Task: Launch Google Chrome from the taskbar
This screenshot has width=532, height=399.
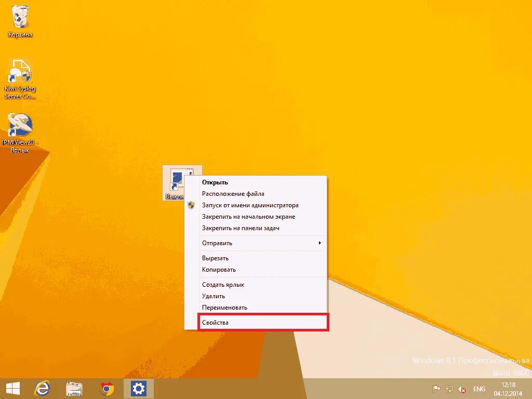Action: coord(107,389)
